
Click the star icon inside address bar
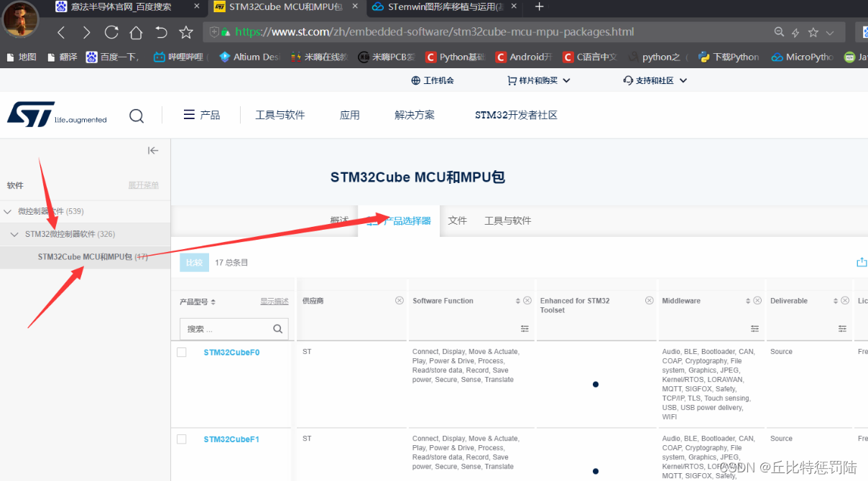[813, 32]
